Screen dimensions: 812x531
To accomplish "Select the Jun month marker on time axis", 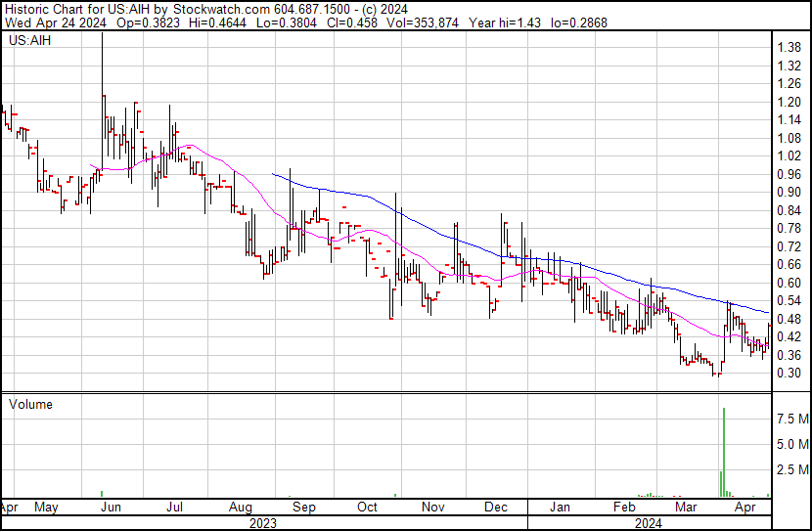I will [112, 509].
